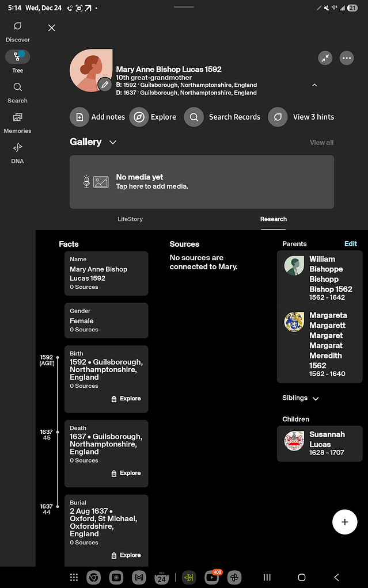The width and height of the screenshot is (368, 588).
Task: Open the three-dot more options menu
Action: 346,58
